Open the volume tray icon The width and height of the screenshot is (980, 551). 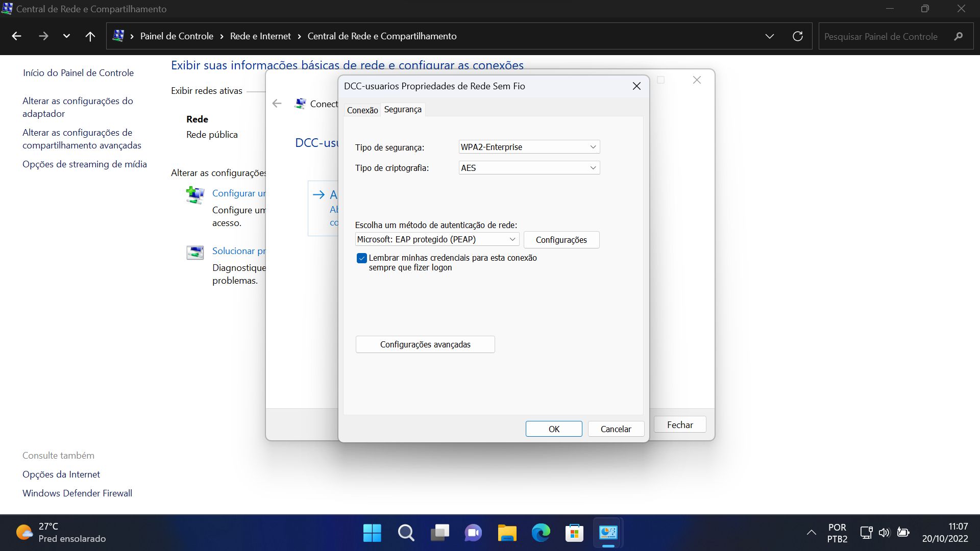[x=885, y=533]
